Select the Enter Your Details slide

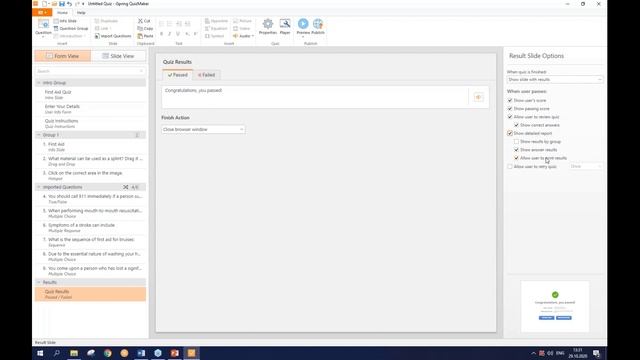[91, 109]
